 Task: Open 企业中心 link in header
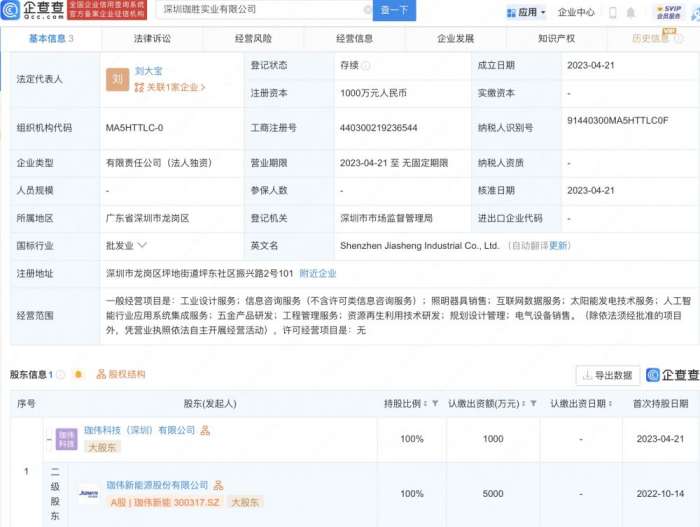click(576, 13)
